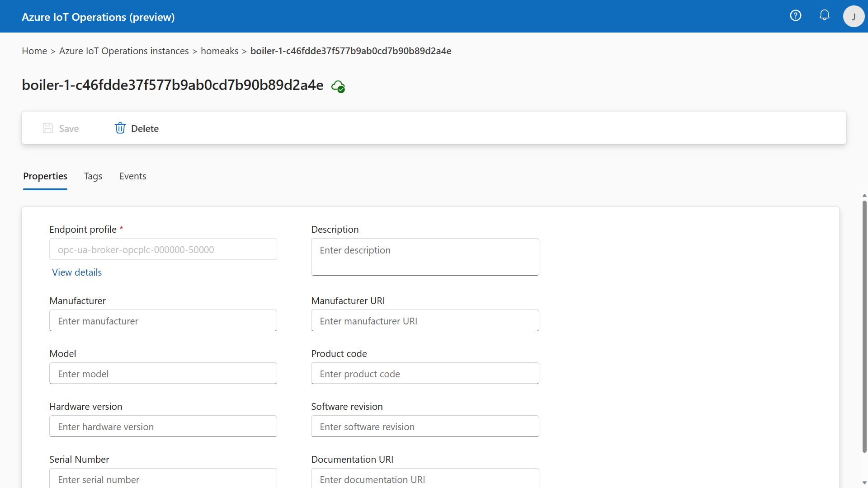Click the Delete button label

(145, 129)
